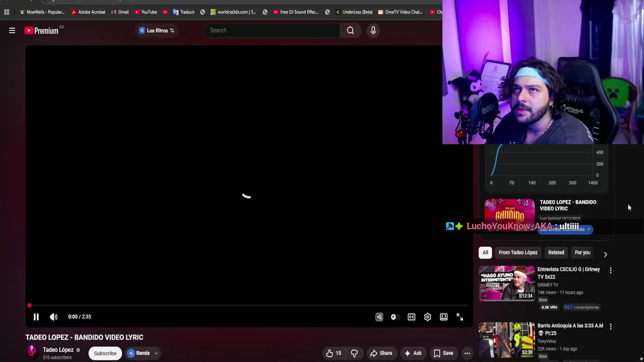Open Free DJ Sound Effects bookmark
This screenshot has height=362, width=644.
[296, 12]
